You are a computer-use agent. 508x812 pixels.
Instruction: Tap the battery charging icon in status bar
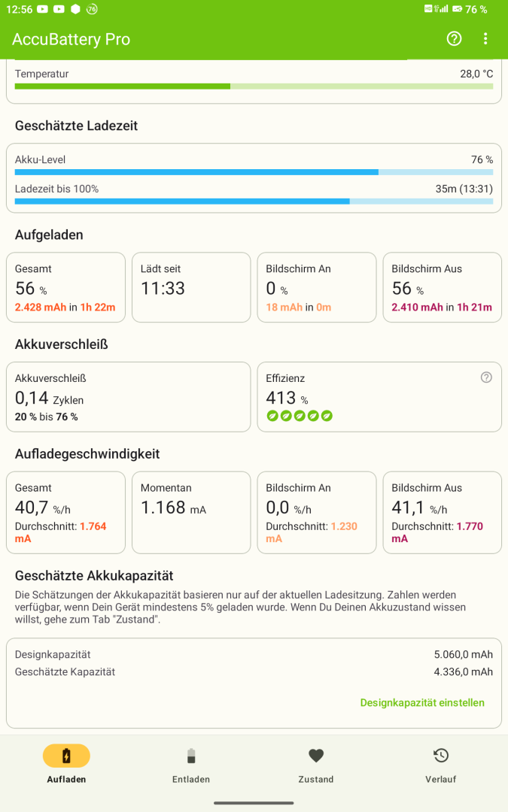point(458,9)
